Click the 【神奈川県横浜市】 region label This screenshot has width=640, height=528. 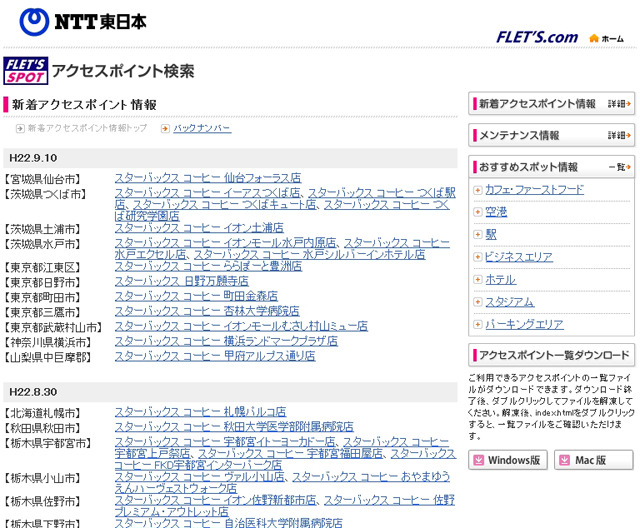coord(47,342)
